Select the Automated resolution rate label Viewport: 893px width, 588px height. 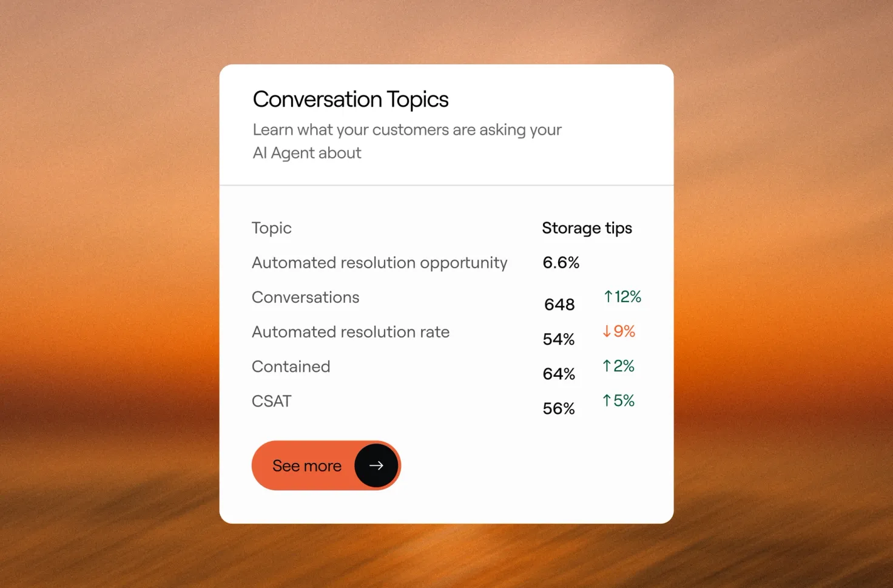pyautogui.click(x=351, y=332)
